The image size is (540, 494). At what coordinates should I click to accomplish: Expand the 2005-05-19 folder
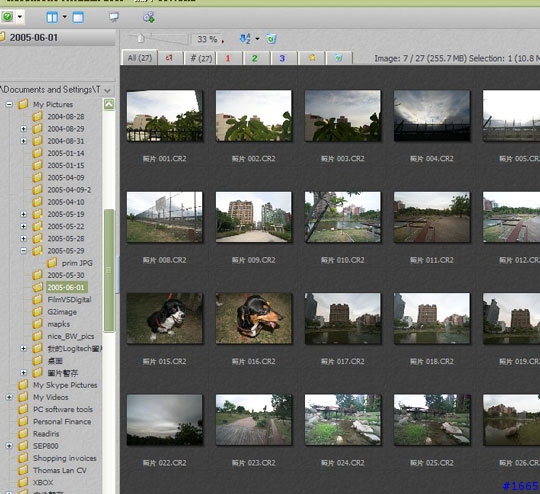tap(23, 214)
